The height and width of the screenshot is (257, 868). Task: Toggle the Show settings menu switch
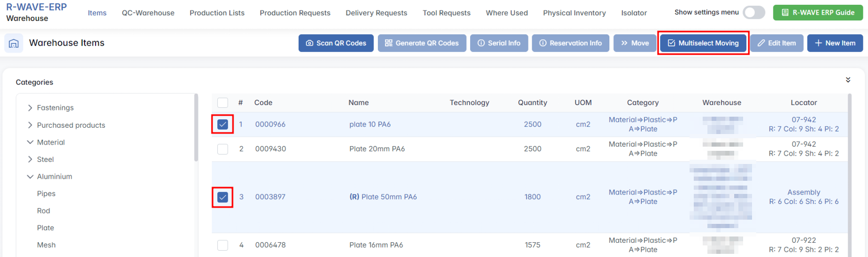(754, 13)
